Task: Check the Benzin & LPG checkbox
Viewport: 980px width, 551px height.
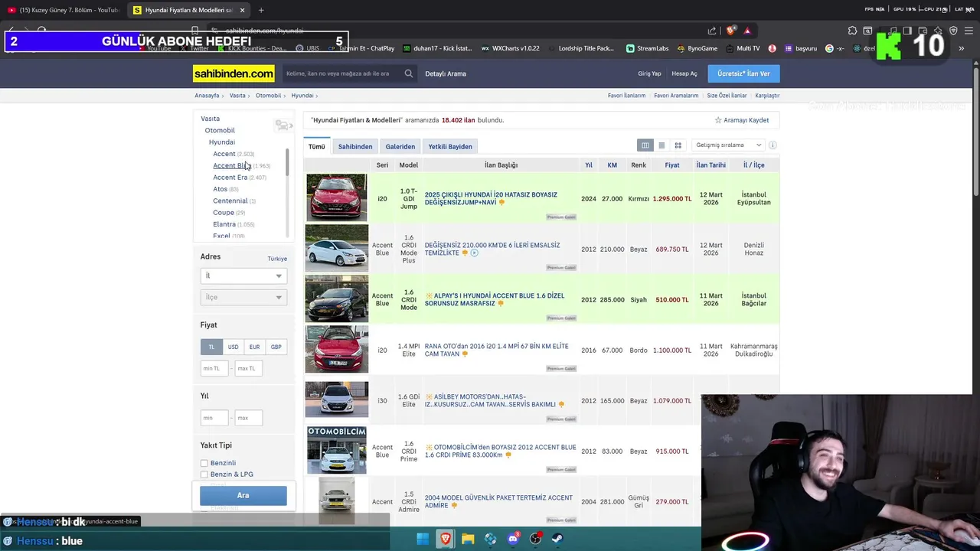Action: pyautogui.click(x=204, y=474)
